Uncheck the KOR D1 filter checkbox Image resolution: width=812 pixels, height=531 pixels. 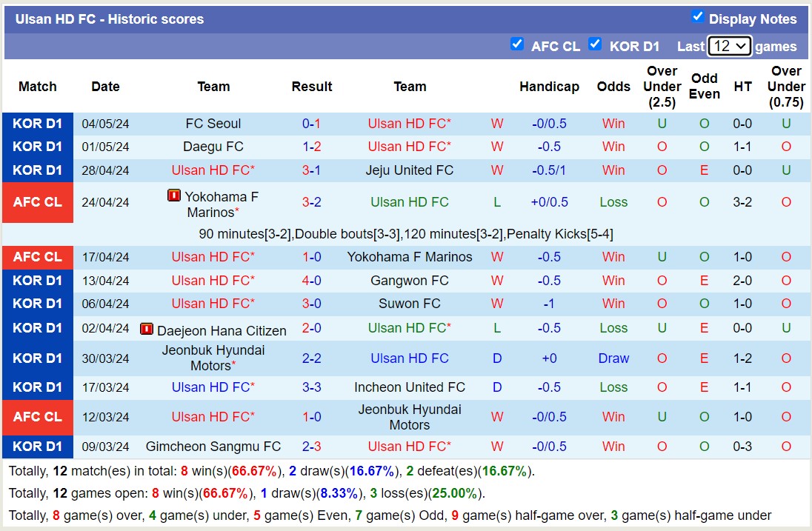pos(595,44)
